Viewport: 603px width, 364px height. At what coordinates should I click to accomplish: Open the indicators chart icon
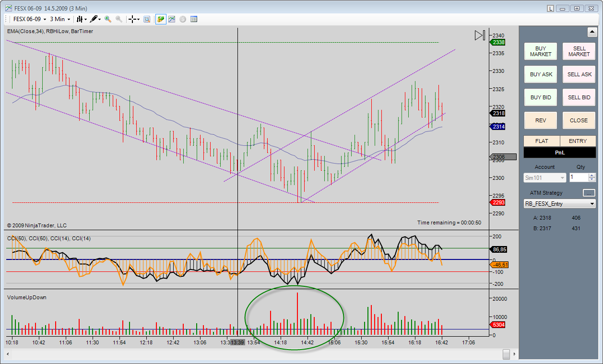pos(171,19)
